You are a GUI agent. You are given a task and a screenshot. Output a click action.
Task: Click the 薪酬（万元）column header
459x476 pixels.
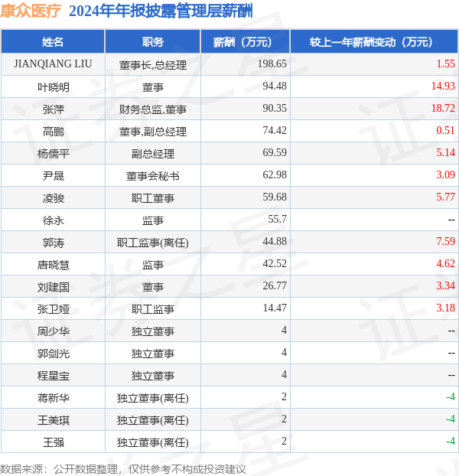tap(245, 42)
